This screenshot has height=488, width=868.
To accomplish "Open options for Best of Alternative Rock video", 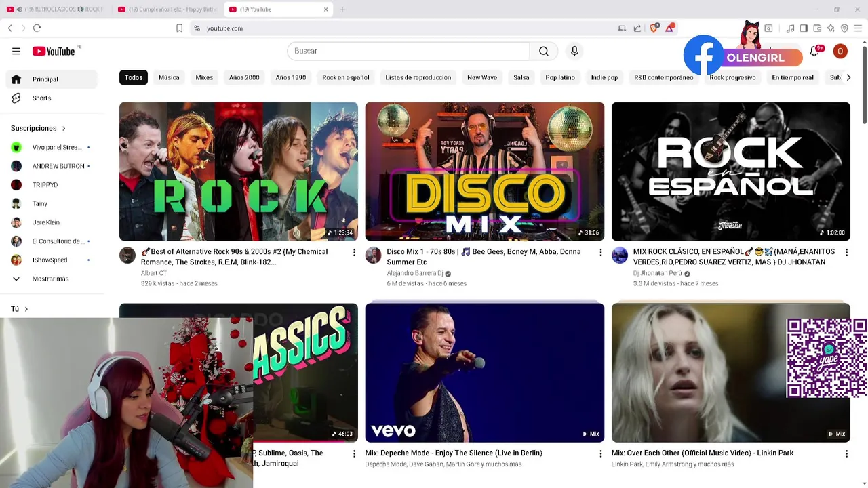I will (x=354, y=252).
